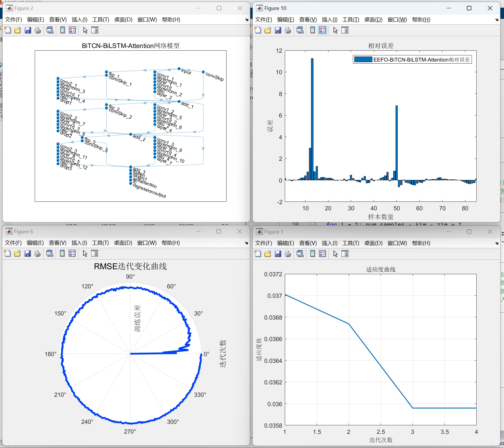Screen dimensions: 504x448
Task: Open Property Inspector in Figure 6 toolbar
Action: point(95,253)
